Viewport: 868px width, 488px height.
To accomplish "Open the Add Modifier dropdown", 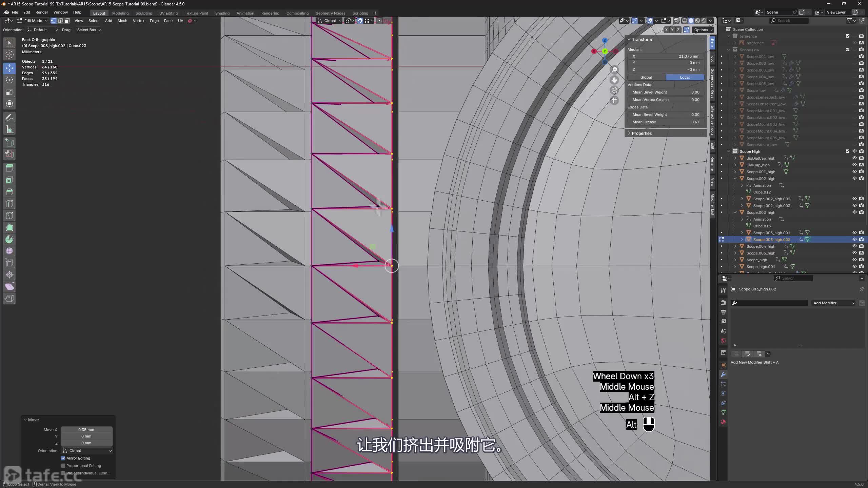I will pyautogui.click(x=833, y=303).
